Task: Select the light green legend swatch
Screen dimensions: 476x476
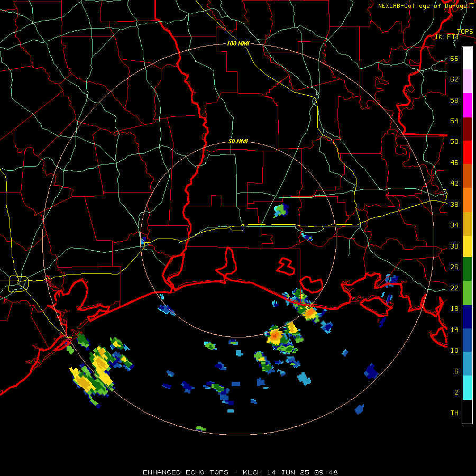Action: [467, 292]
